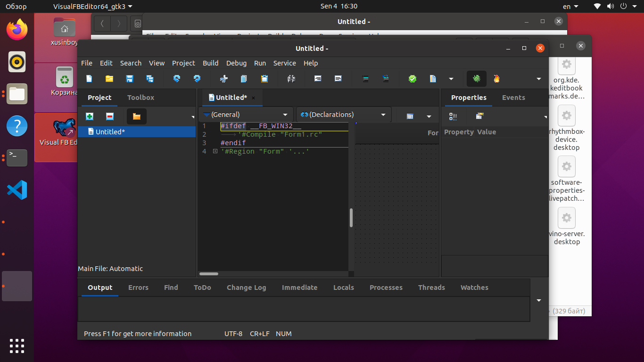Redo the last change via toolbar
Image resolution: width=644 pixels, height=362 pixels.
pyautogui.click(x=197, y=79)
